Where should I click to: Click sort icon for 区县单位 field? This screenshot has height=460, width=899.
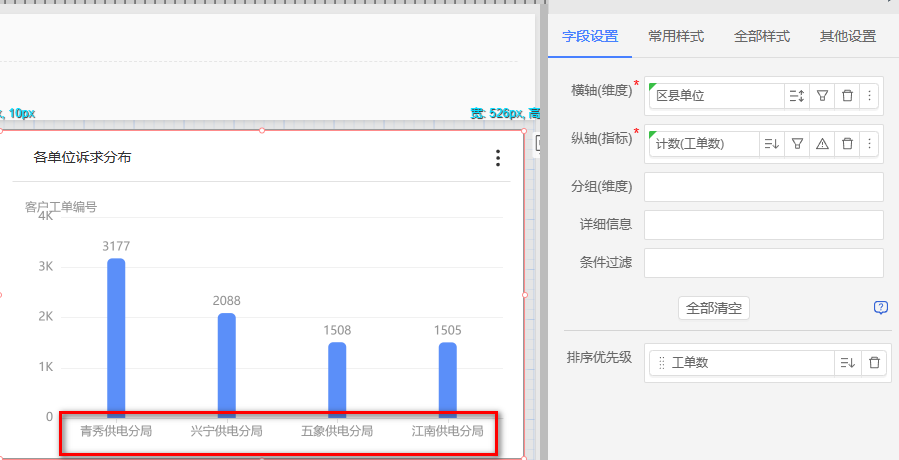(x=797, y=96)
